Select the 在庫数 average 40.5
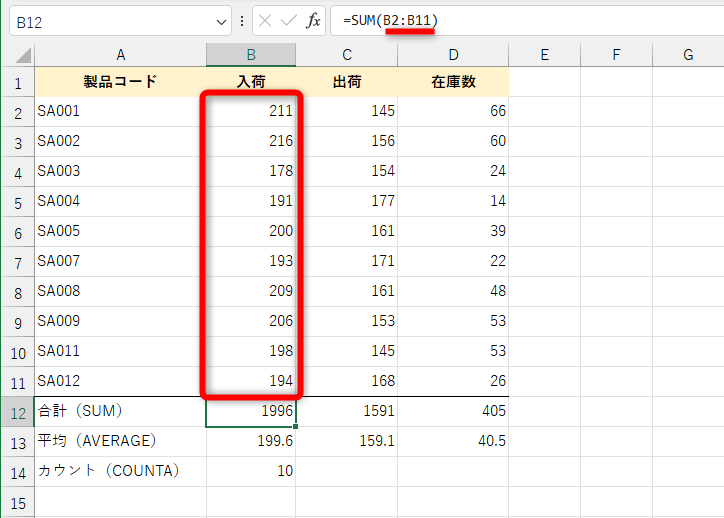Screen dimensions: 724x518 pos(453,441)
